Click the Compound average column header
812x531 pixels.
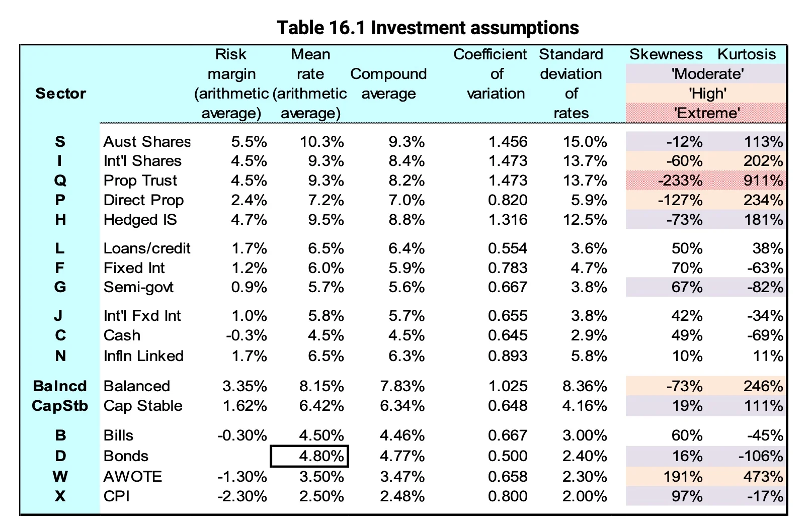point(388,83)
